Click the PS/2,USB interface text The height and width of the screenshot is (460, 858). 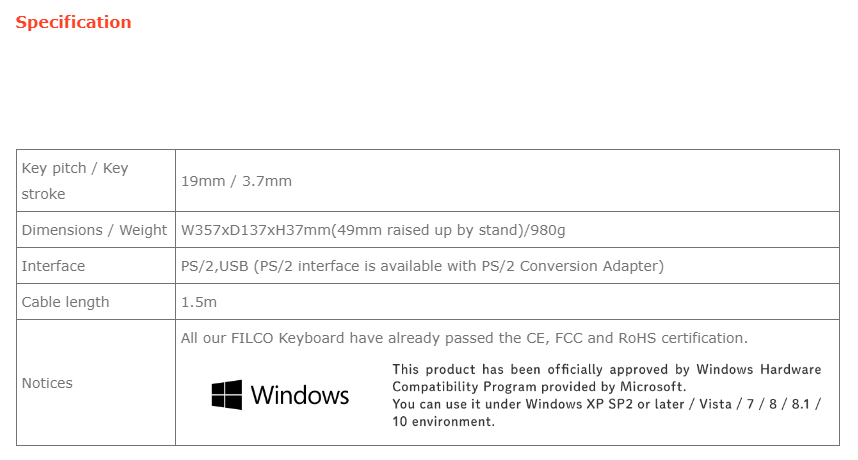pyautogui.click(x=215, y=266)
